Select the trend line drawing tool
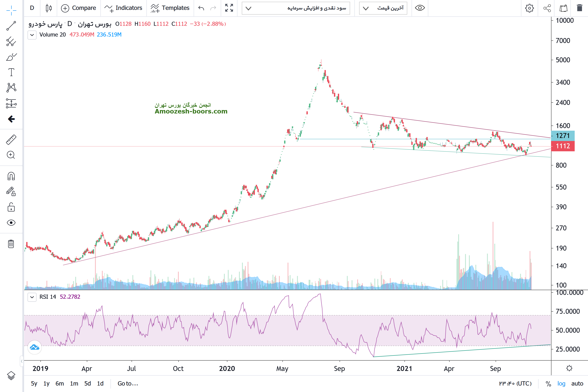The image size is (588, 392). (x=11, y=26)
